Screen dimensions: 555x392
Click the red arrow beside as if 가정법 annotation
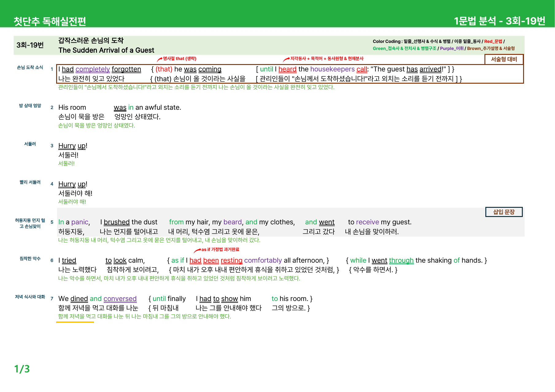click(x=198, y=250)
